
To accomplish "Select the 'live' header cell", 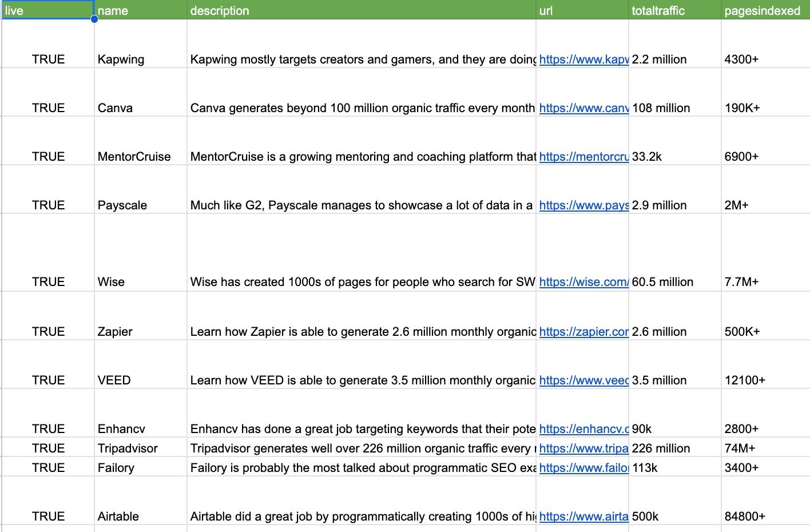I will (x=48, y=10).
